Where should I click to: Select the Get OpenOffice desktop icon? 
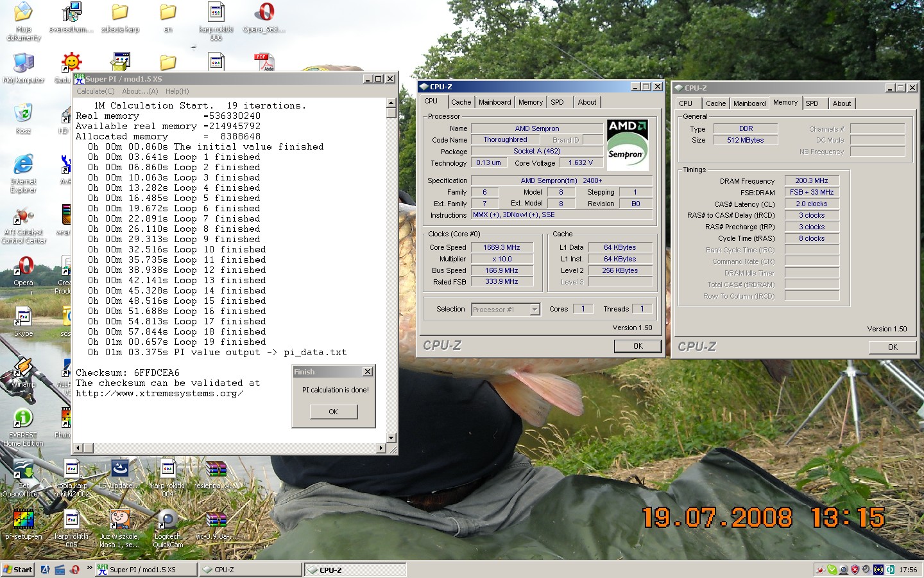pyautogui.click(x=24, y=478)
